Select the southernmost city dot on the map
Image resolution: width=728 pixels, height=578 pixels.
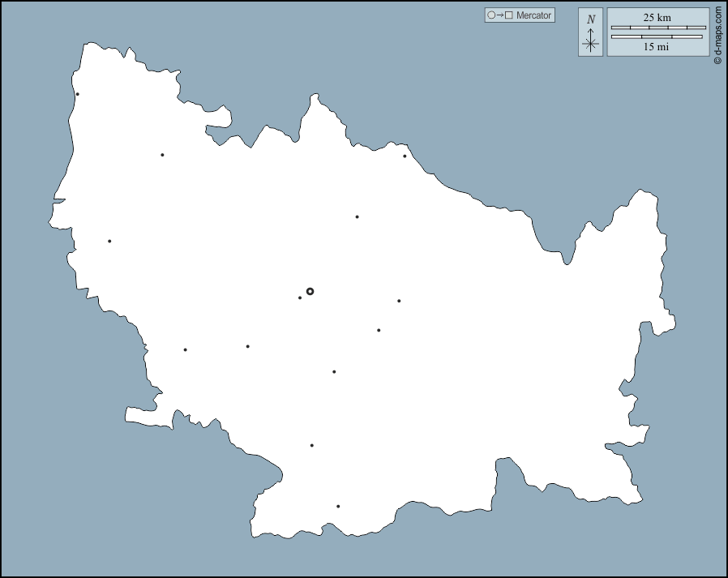click(338, 507)
